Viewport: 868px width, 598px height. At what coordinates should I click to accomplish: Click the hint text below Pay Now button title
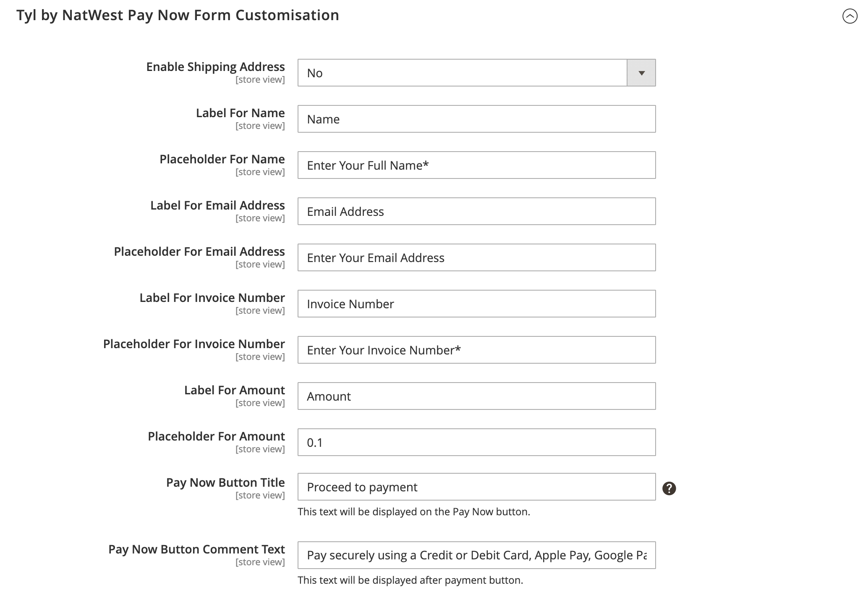[414, 512]
